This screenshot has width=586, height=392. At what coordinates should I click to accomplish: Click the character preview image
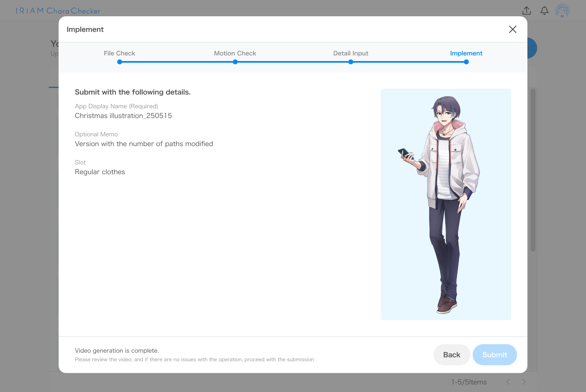pyautogui.click(x=446, y=204)
